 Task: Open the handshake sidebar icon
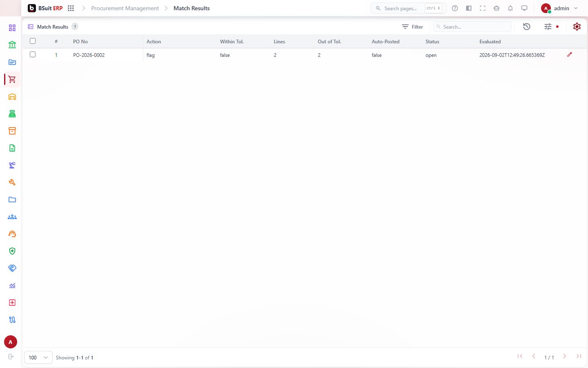click(x=12, y=268)
